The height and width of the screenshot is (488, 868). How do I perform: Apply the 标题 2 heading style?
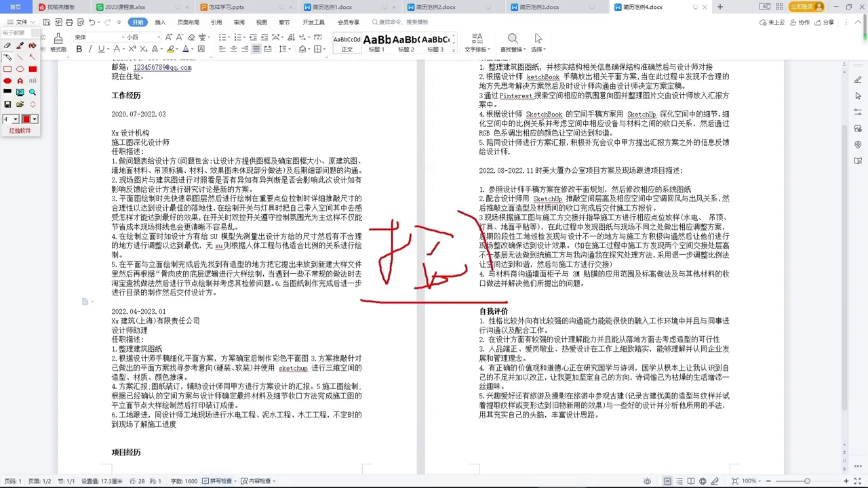pyautogui.click(x=406, y=43)
